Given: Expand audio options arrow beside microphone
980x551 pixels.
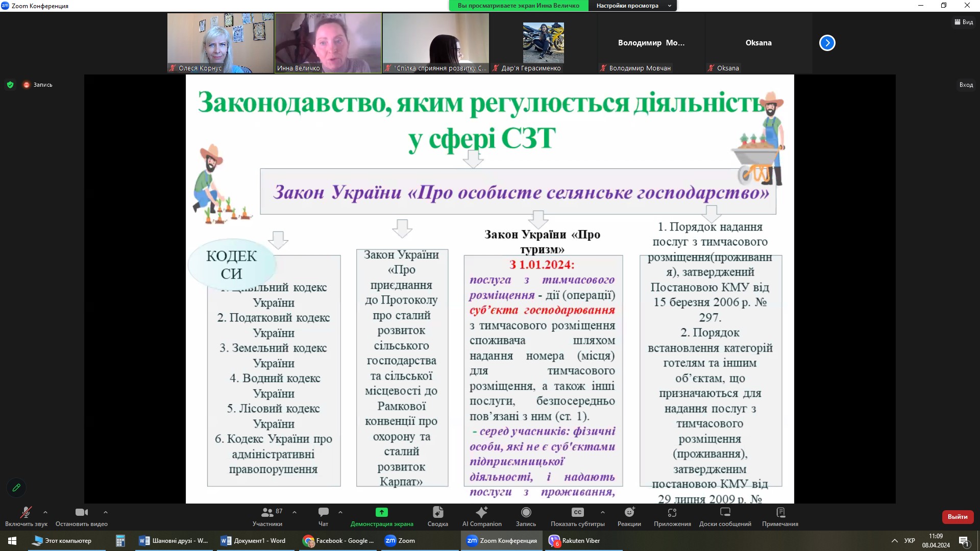Looking at the screenshot, I should 45,512.
